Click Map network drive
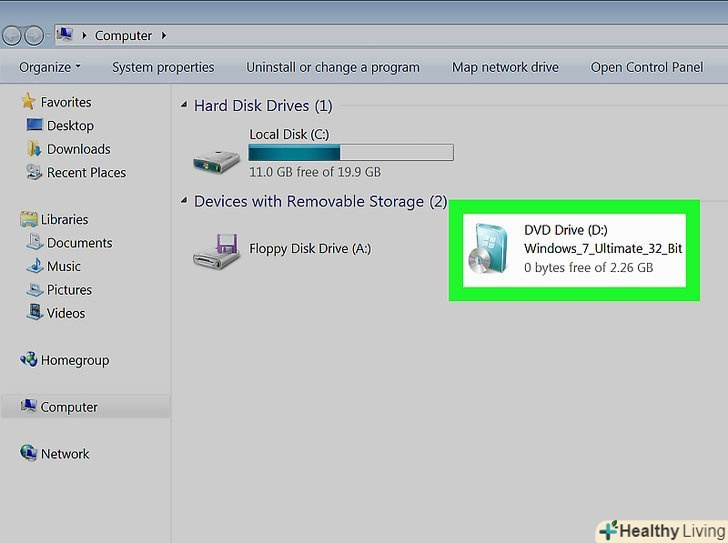This screenshot has height=543, width=728. tap(505, 67)
